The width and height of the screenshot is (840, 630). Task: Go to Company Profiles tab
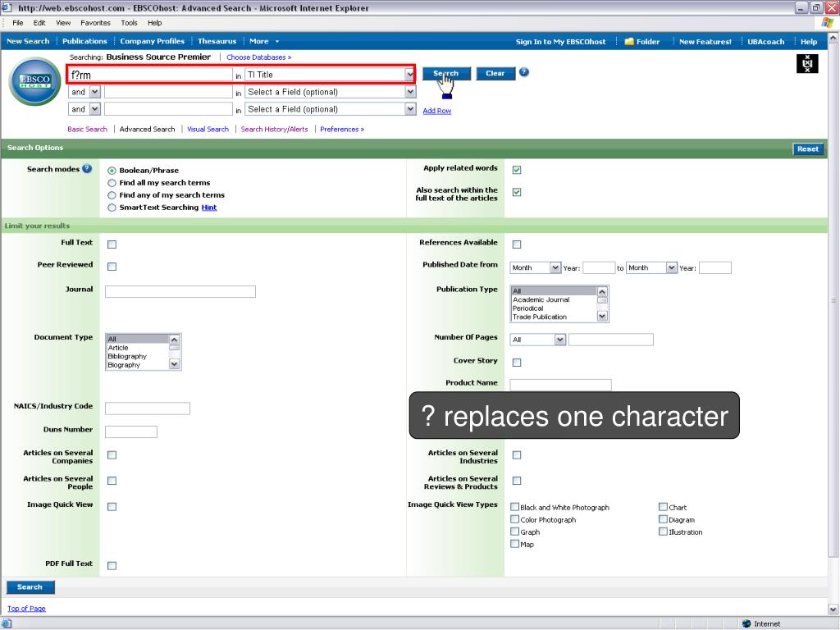152,41
